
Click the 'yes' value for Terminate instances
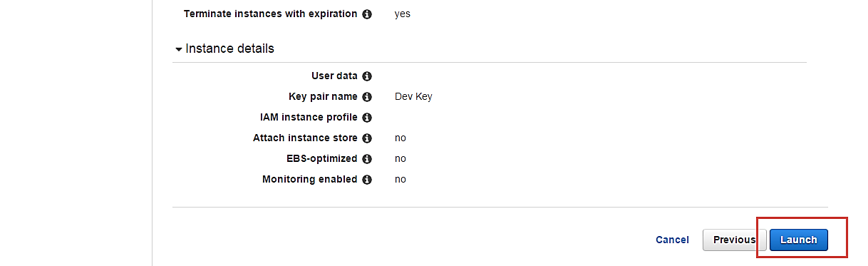coord(403,14)
